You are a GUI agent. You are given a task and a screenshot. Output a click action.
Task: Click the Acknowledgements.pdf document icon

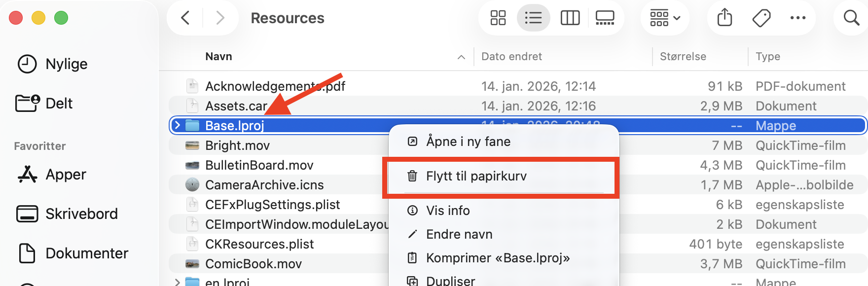192,86
